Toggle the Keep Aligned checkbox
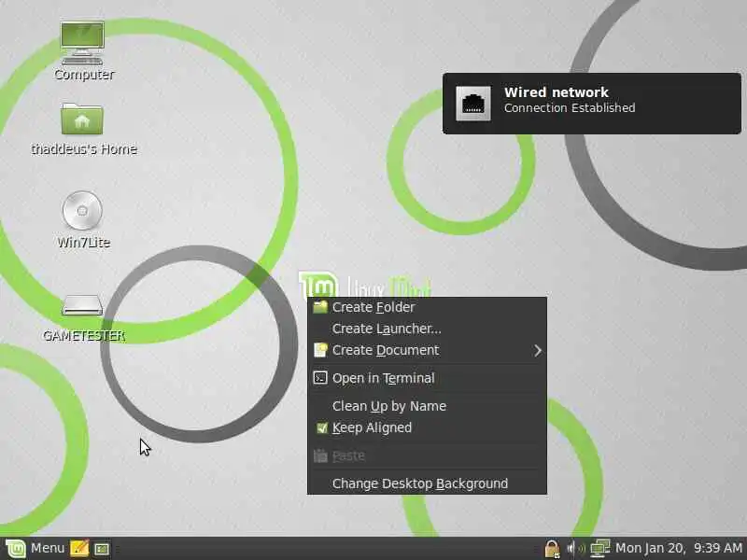 [x=321, y=427]
